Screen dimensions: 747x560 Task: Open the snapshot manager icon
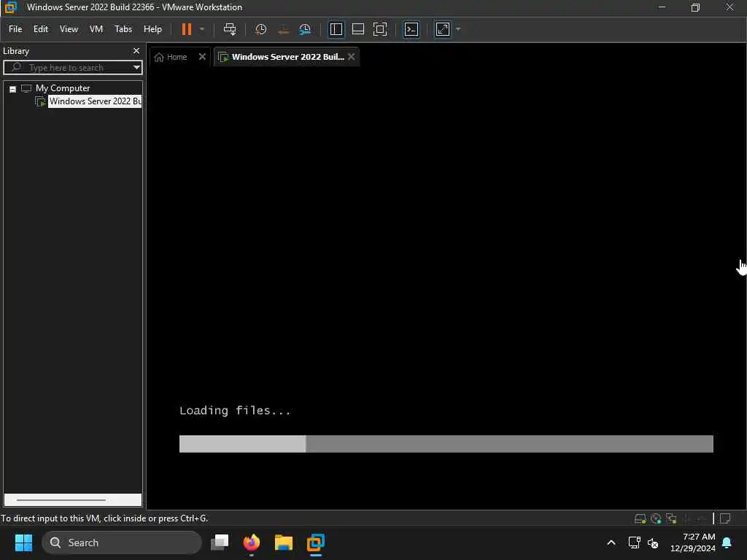pos(305,29)
